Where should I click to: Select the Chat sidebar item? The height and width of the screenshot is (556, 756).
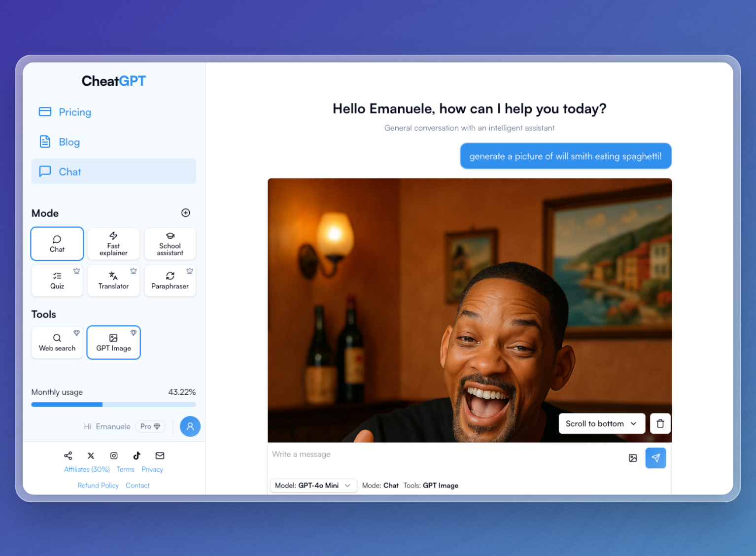coord(113,172)
